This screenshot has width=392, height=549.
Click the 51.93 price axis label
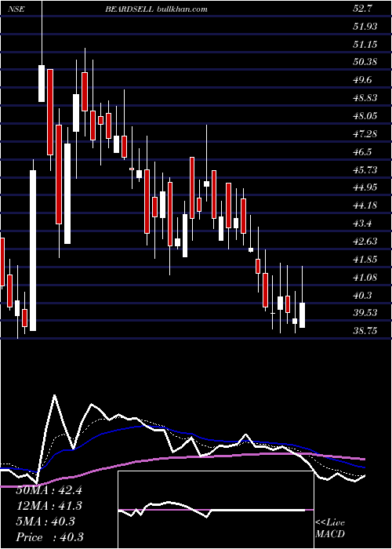365,26
